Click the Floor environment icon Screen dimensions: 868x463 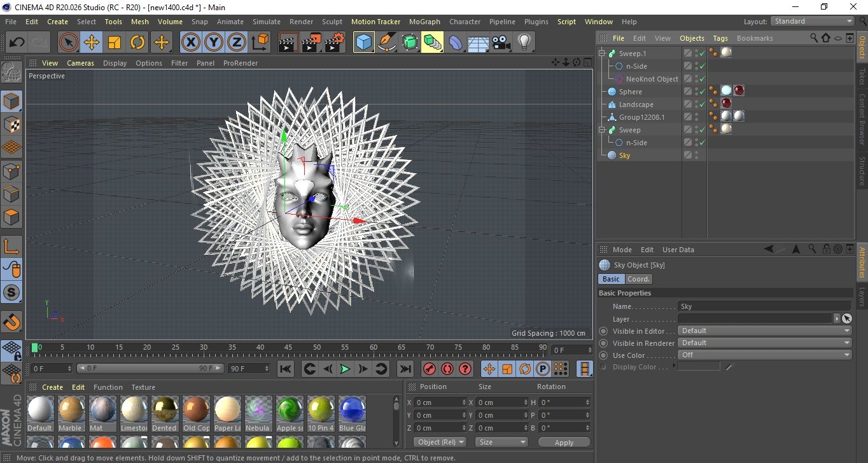[x=478, y=43]
